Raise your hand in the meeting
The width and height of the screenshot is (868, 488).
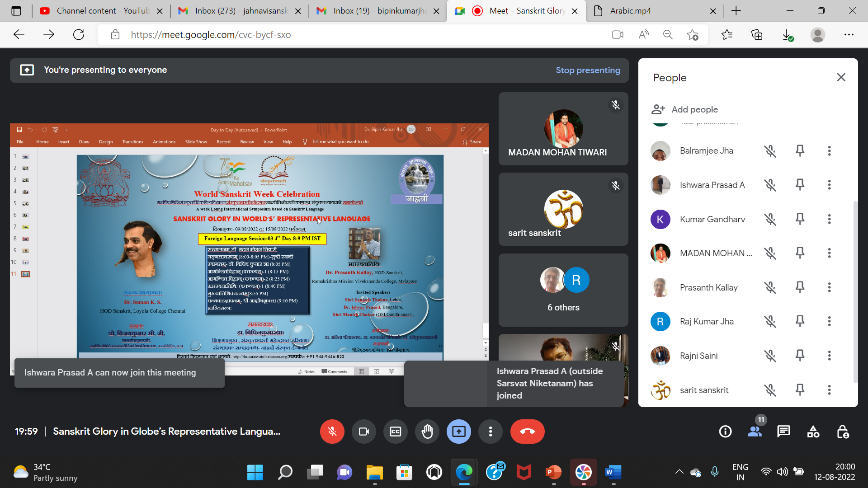pyautogui.click(x=427, y=432)
